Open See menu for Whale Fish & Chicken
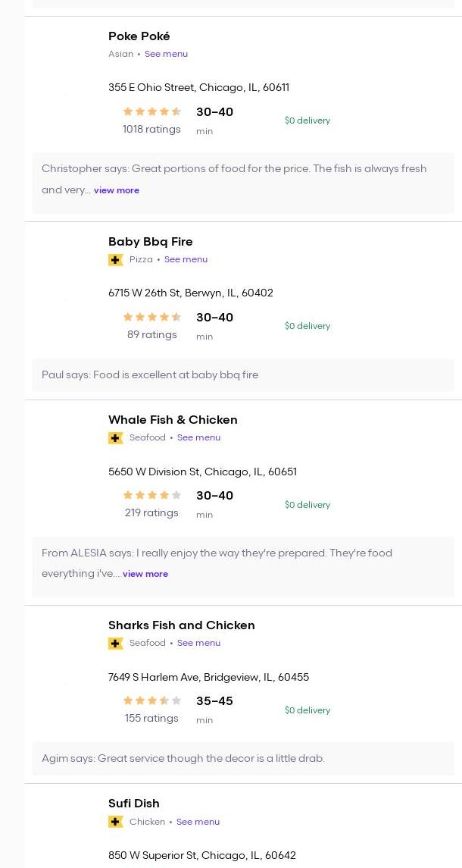The height and width of the screenshot is (868, 462). point(198,437)
